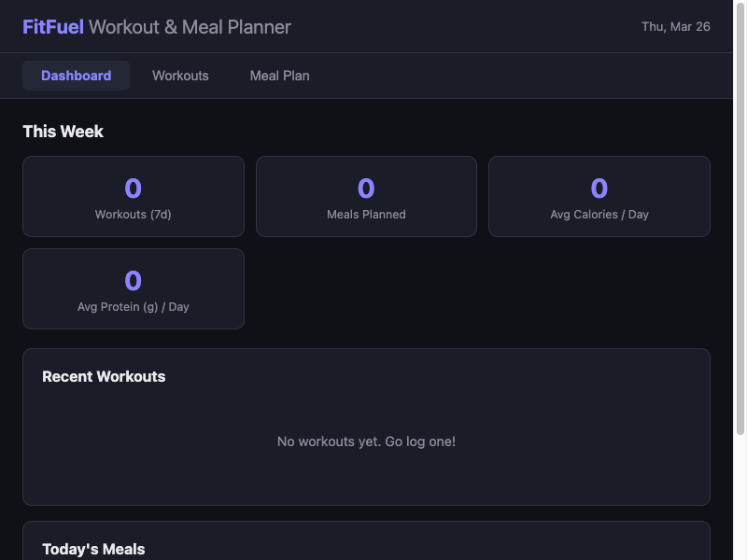Click the Avg Protein (g) / Day card
This screenshot has height=560, width=747.
pyautogui.click(x=134, y=288)
